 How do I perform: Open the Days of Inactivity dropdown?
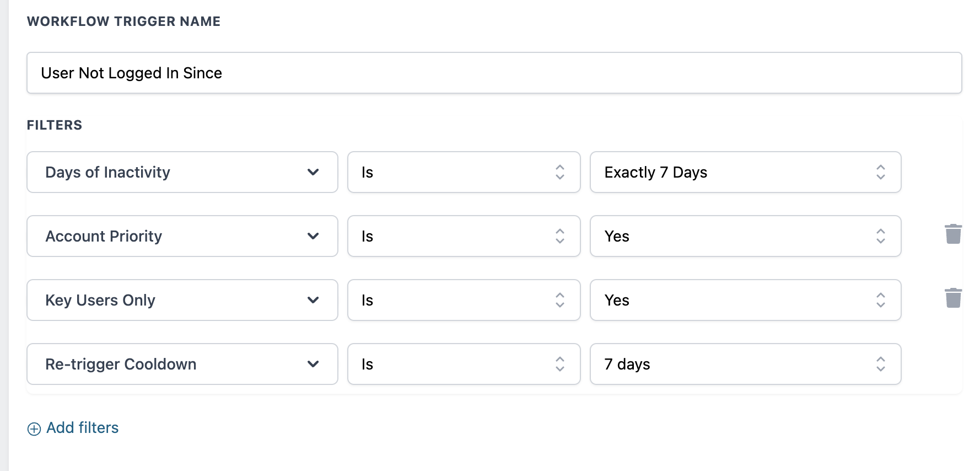tap(182, 172)
